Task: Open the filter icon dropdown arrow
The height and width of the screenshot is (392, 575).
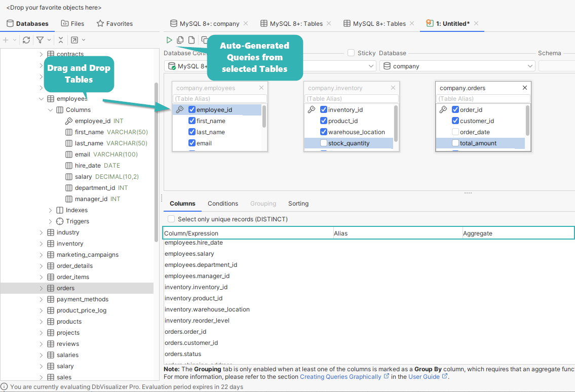Action: (x=49, y=40)
